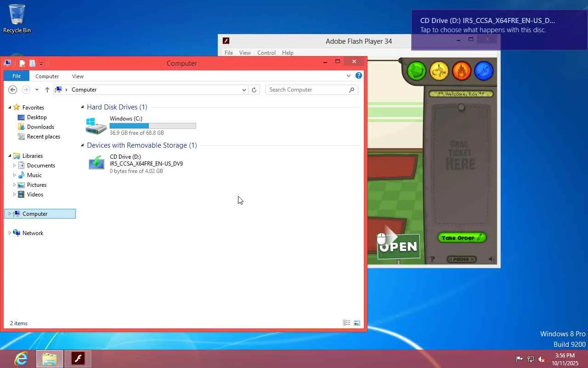Viewport: 588px width, 368px height.
Task: Open the Recycle Bin desktop icon
Action: (17, 19)
